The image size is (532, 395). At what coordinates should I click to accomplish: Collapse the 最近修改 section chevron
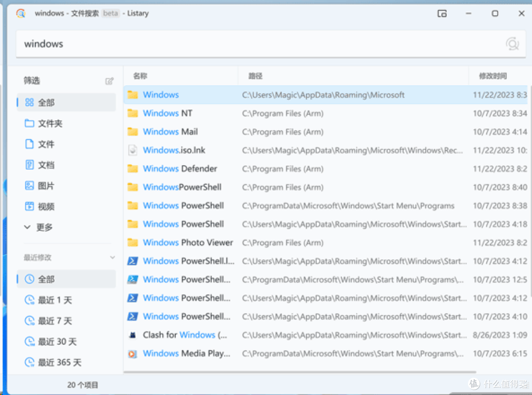click(113, 257)
